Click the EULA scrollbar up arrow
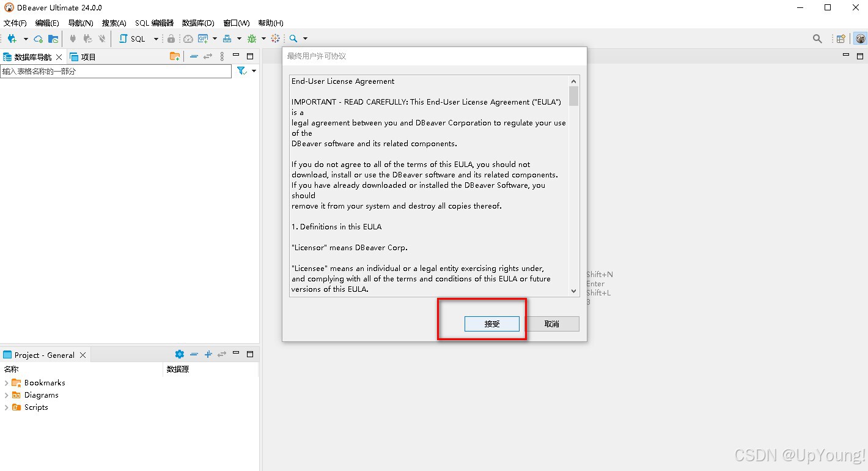The height and width of the screenshot is (471, 868). 573,81
